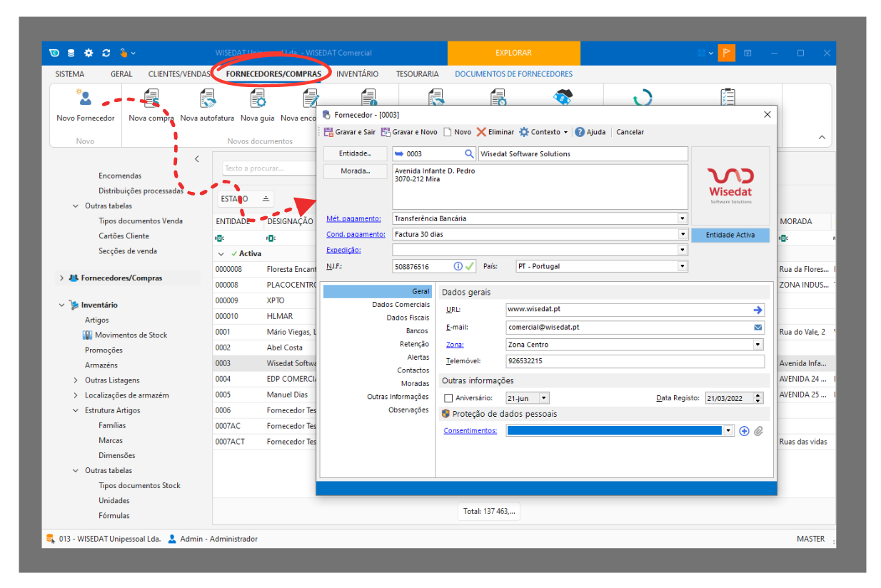Toggle the Entidade Activa status button
Image resolution: width=881 pixels, height=588 pixels.
point(730,235)
